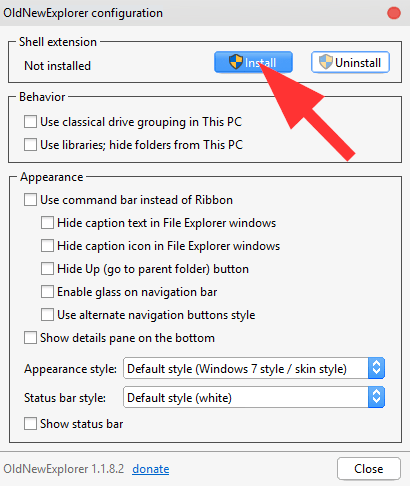Open the donate link
This screenshot has height=486, width=410.
[151, 469]
